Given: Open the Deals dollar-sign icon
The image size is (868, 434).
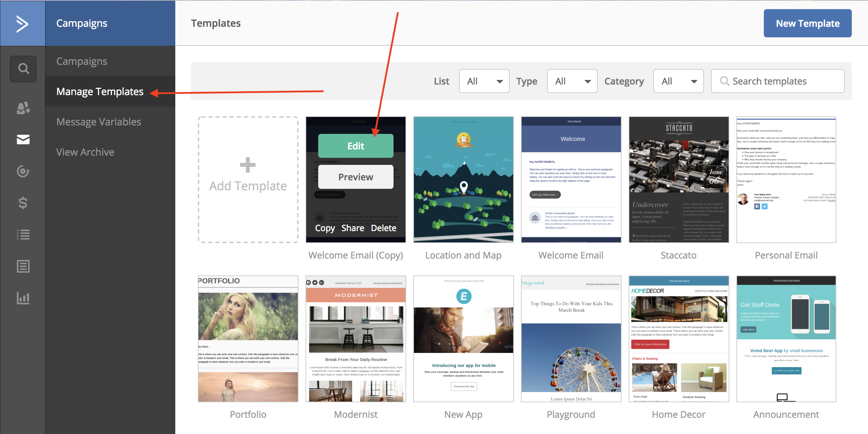Looking at the screenshot, I should coord(23,203).
